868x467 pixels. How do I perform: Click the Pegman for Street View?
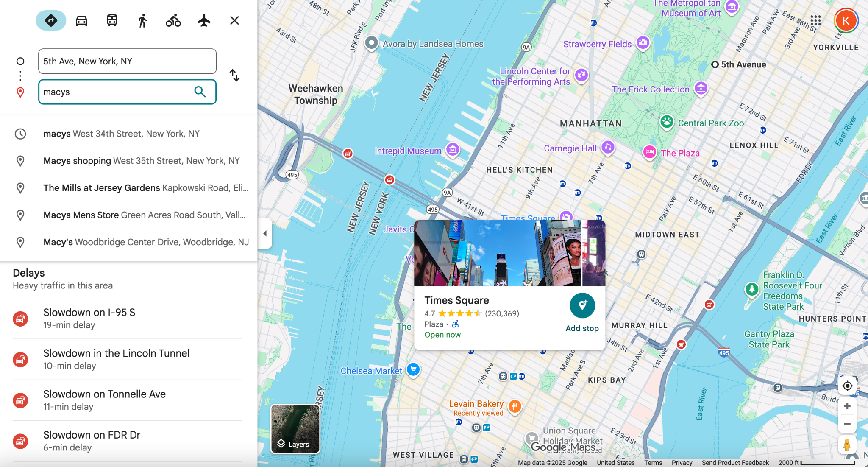[847, 445]
